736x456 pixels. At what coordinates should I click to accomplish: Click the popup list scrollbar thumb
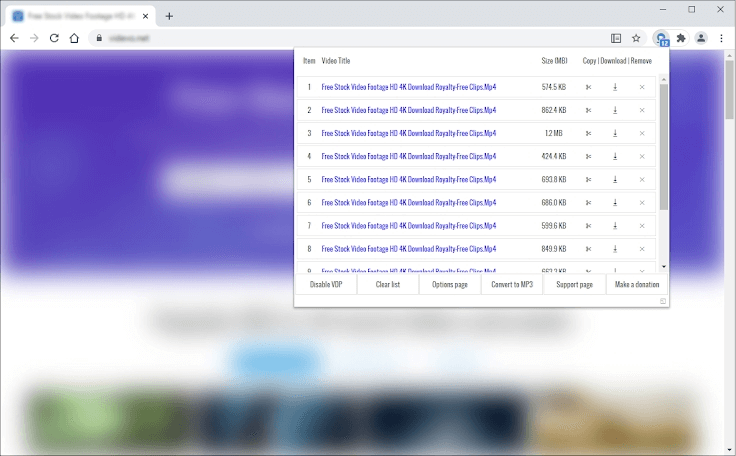pyautogui.click(x=664, y=147)
